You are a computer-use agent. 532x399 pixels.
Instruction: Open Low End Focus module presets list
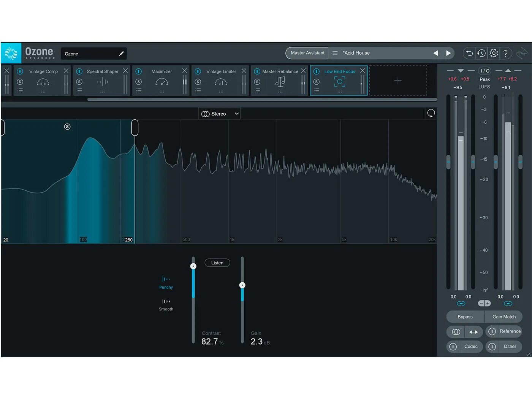[317, 90]
